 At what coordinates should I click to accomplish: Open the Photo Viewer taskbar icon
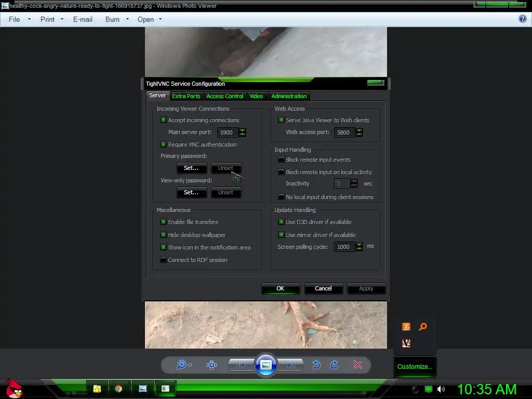tap(143, 389)
